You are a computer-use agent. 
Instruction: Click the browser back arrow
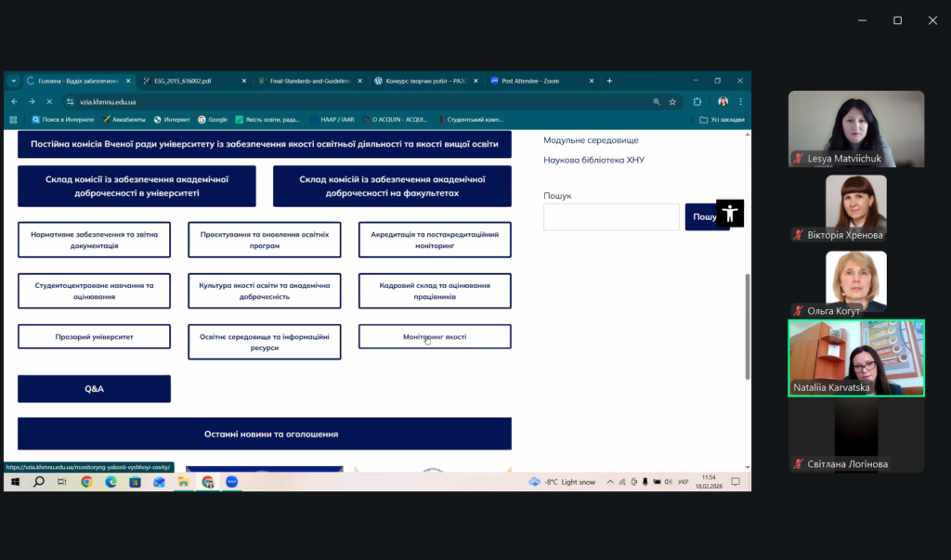pos(15,101)
